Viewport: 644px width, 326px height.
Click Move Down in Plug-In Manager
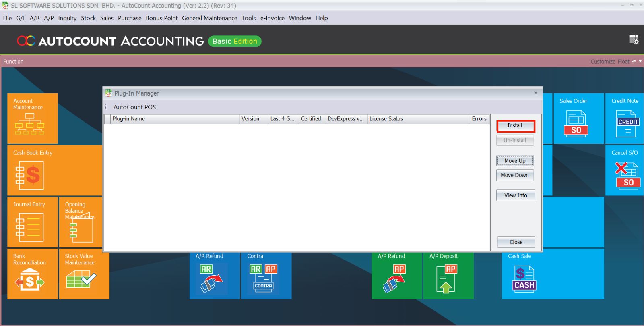(x=515, y=175)
